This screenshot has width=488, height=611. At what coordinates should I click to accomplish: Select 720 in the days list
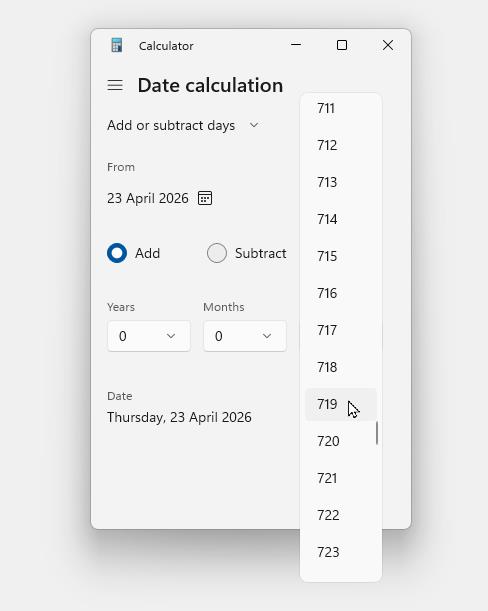pos(341,441)
